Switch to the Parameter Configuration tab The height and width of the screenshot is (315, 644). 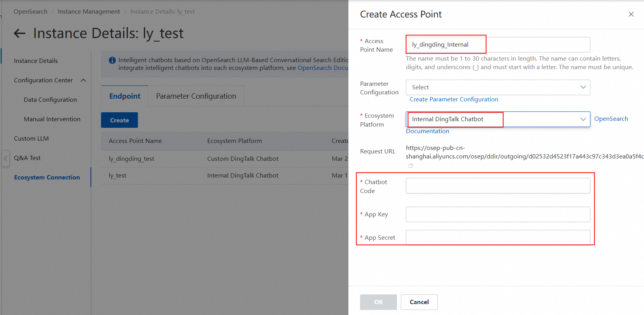coord(196,96)
